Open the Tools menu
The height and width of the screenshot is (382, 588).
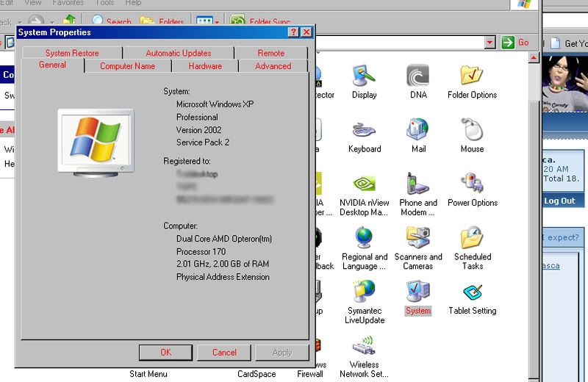(104, 3)
